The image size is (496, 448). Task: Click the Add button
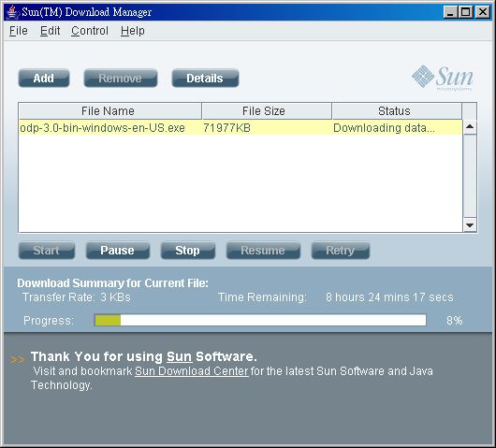coord(44,78)
